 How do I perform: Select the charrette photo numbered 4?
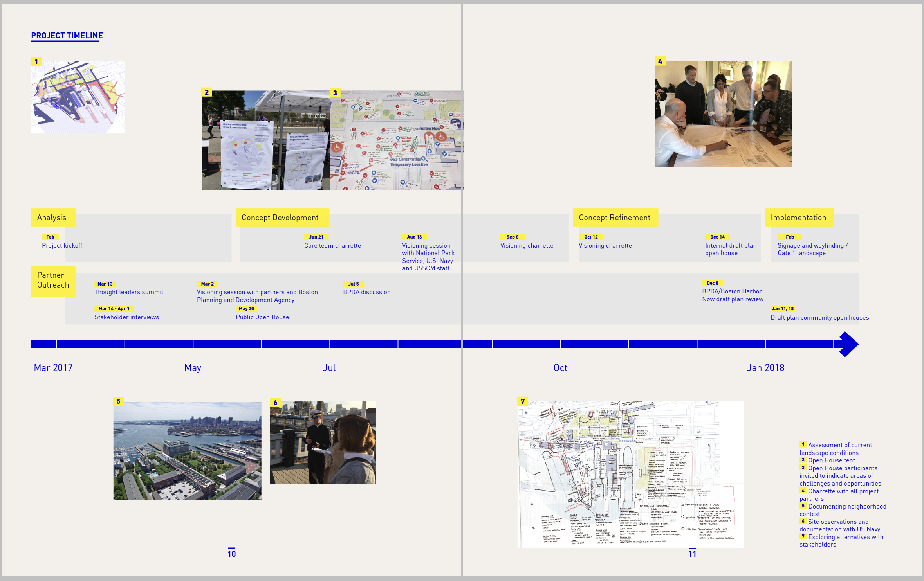(x=723, y=114)
